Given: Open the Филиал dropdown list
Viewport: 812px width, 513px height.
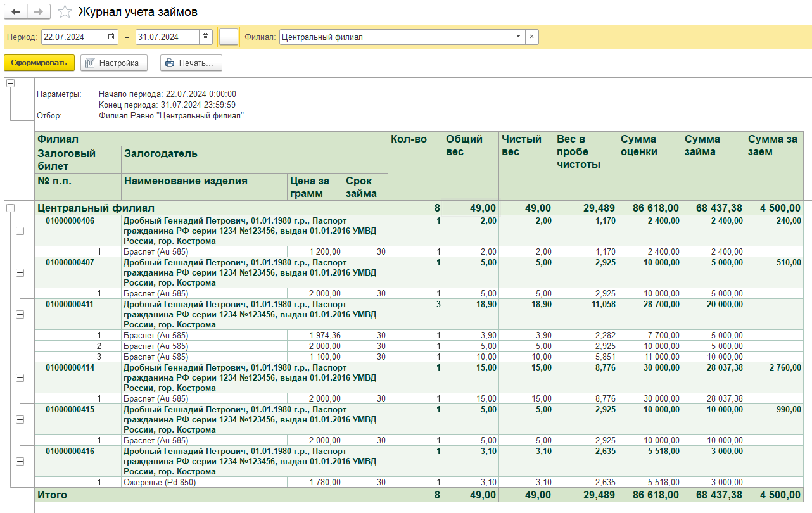Looking at the screenshot, I should [x=518, y=37].
